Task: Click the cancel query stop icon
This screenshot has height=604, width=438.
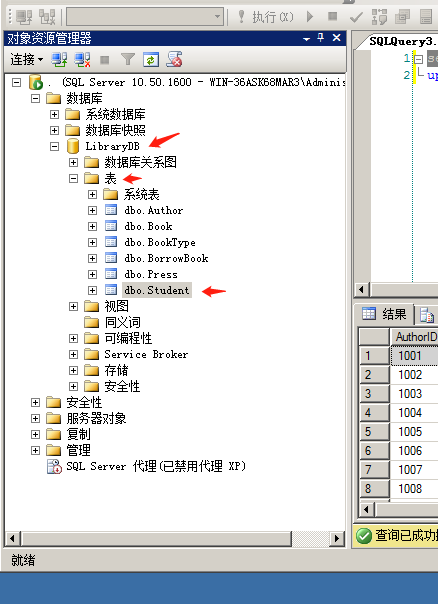Action: 332,16
